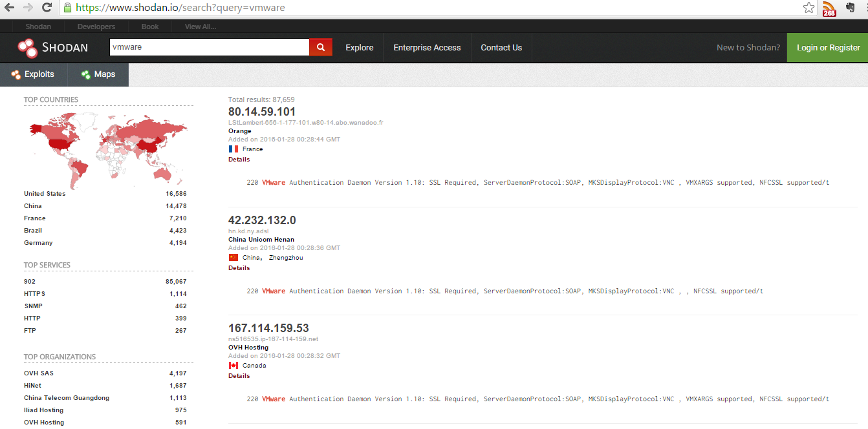Click the RSS feed extension icon
The height and width of the screenshot is (429, 868).
829,8
